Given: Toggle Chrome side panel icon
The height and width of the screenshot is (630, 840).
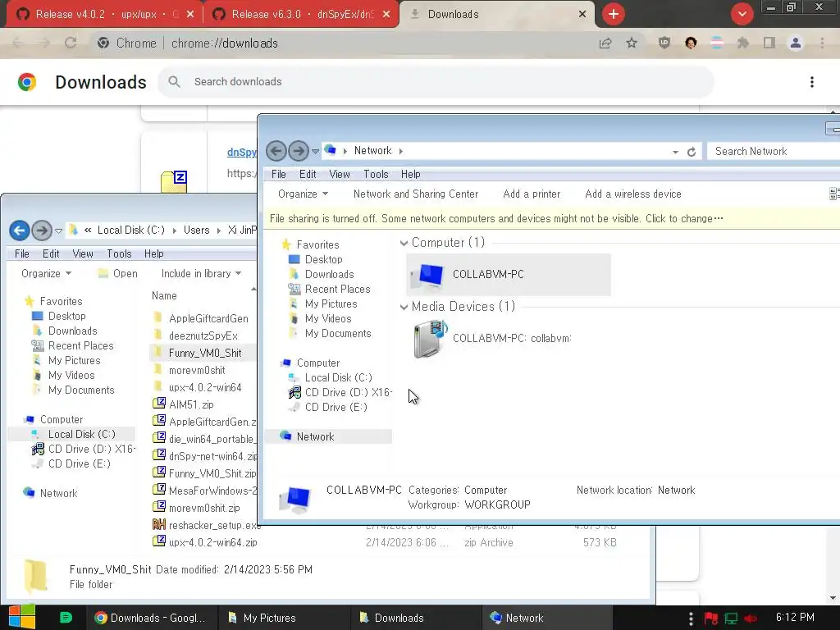Looking at the screenshot, I should click(769, 43).
